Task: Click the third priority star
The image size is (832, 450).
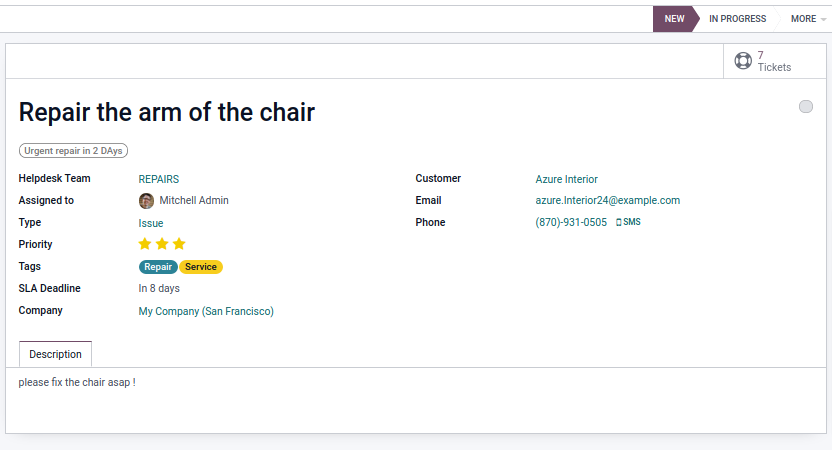Action: tap(179, 244)
